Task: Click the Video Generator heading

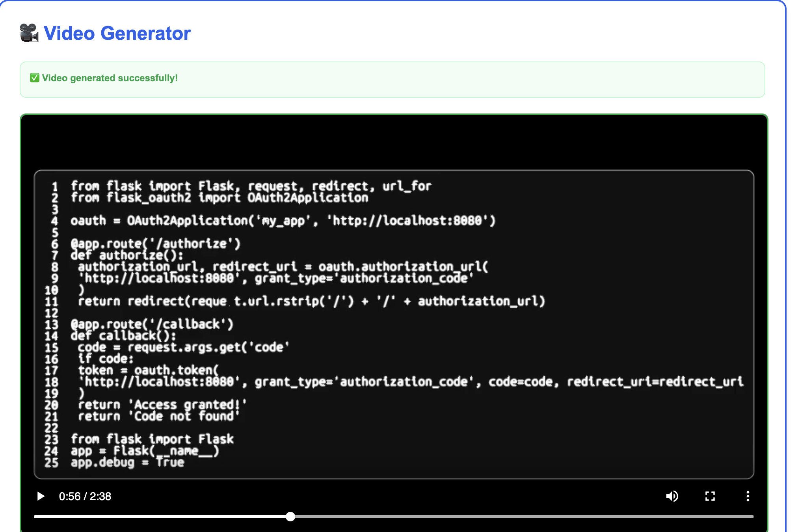Action: 117,33
